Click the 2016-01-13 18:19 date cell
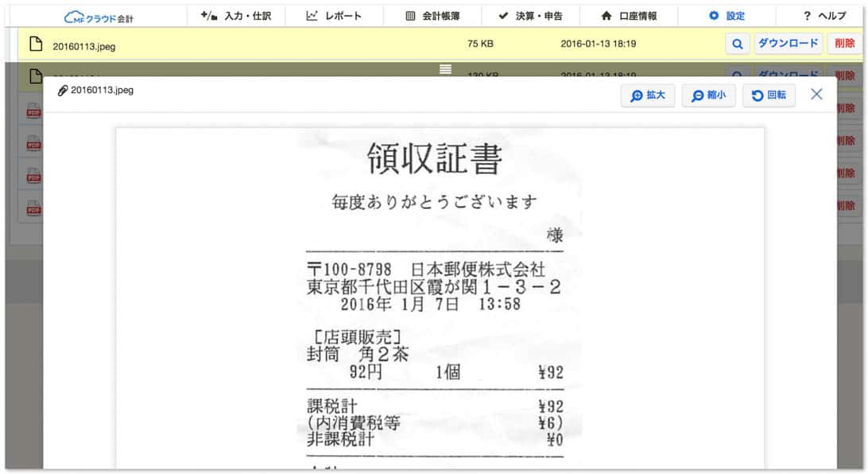 (598, 43)
